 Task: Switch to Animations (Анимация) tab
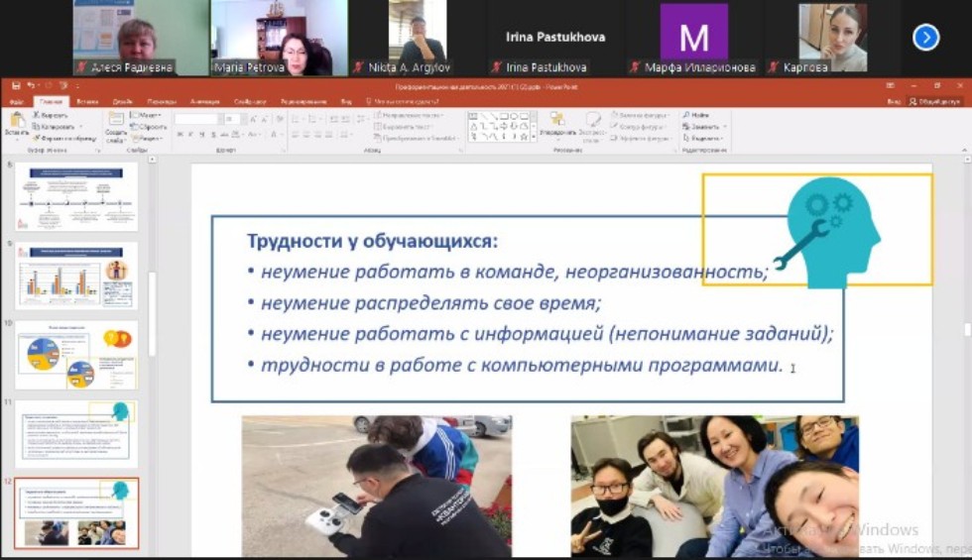pos(204,101)
